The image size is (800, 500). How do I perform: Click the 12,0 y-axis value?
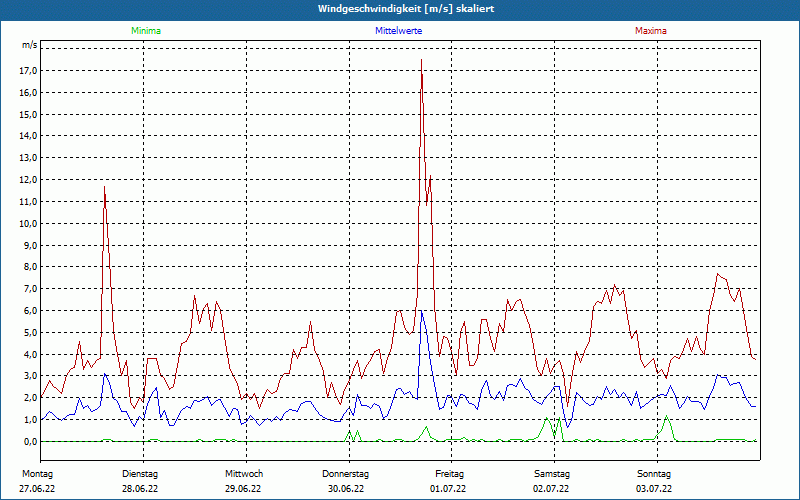[x=29, y=180]
